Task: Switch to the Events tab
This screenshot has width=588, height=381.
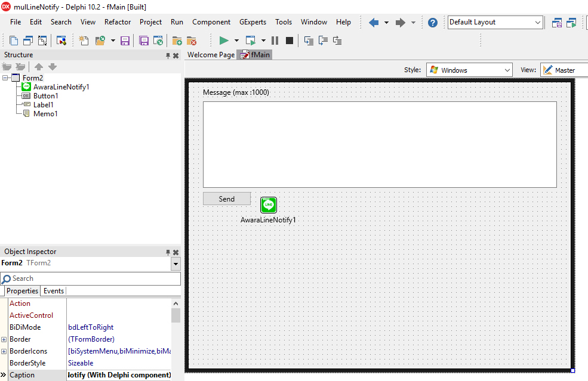Action: [x=54, y=291]
